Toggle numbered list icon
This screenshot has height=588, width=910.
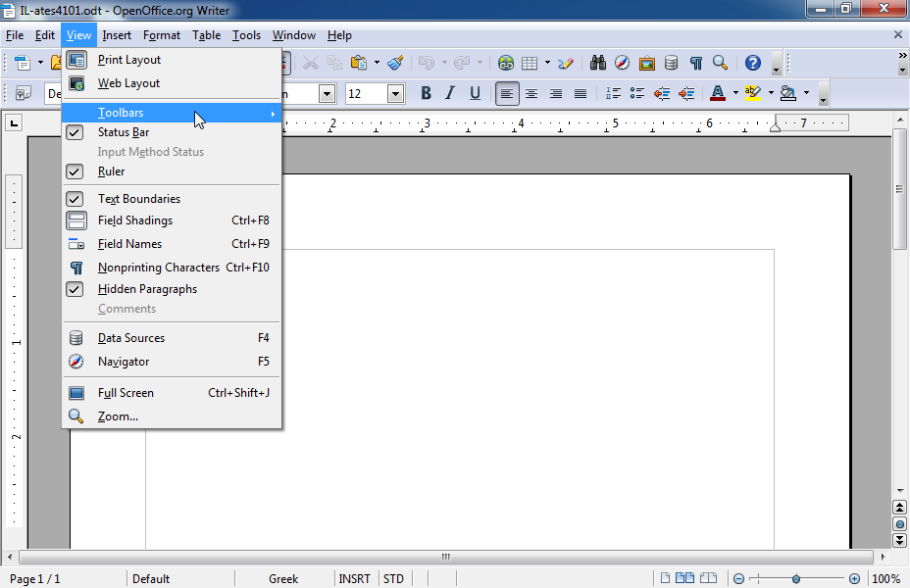pos(613,93)
